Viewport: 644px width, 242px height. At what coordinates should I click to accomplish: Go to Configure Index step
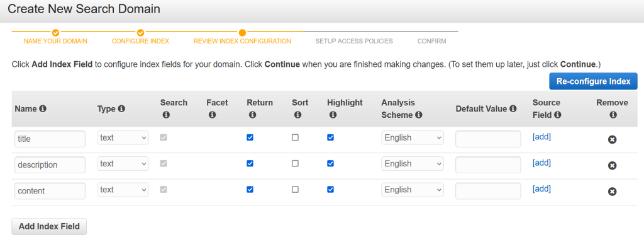140,41
